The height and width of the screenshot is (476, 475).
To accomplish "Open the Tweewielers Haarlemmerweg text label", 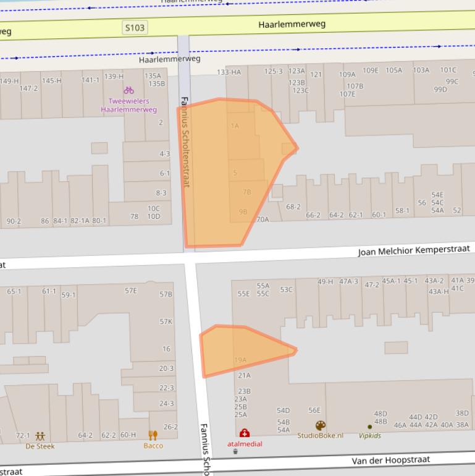I will tap(128, 105).
